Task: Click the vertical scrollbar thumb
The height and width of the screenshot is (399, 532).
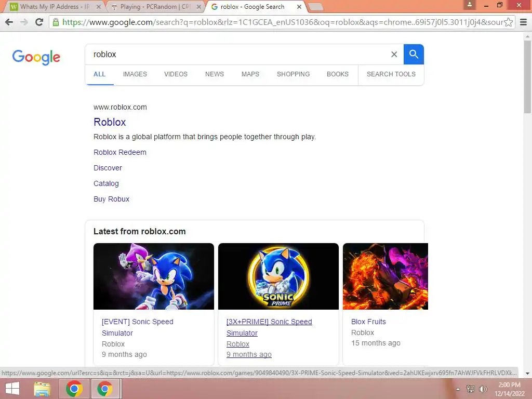Action: (527, 76)
